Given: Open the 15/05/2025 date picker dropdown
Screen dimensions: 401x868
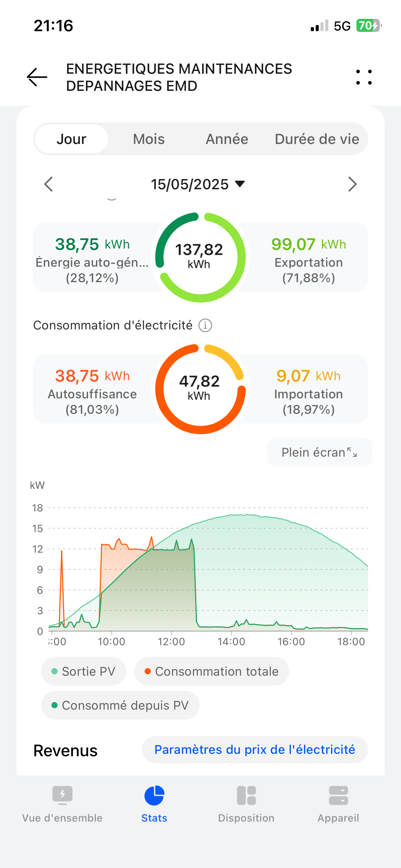Looking at the screenshot, I should coord(198,184).
